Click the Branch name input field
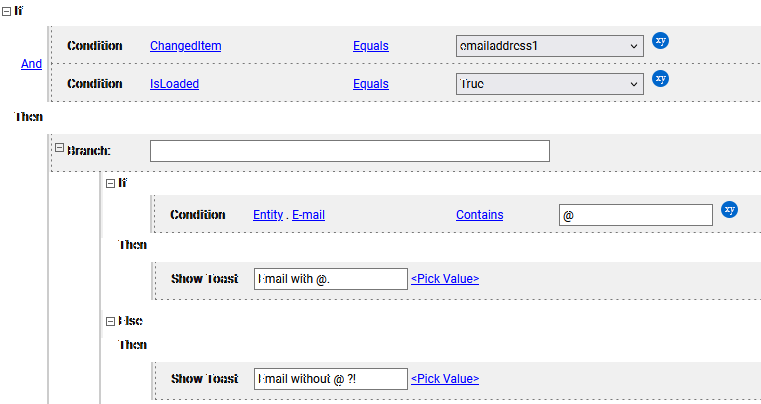The height and width of the screenshot is (404, 761). click(x=349, y=151)
